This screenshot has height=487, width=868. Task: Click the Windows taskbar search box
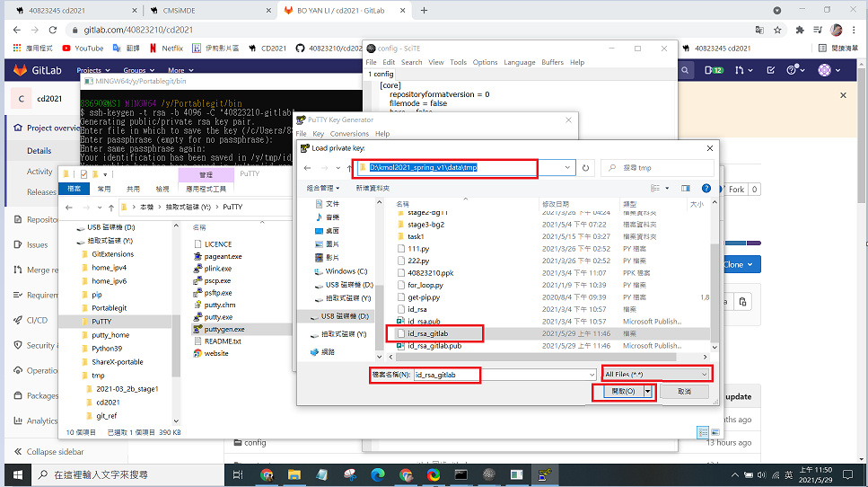pyautogui.click(x=127, y=474)
